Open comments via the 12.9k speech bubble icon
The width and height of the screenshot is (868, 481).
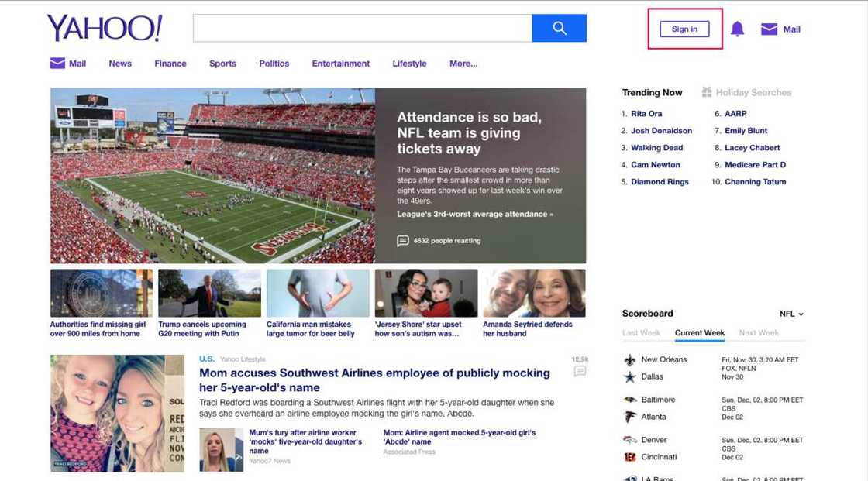(580, 372)
